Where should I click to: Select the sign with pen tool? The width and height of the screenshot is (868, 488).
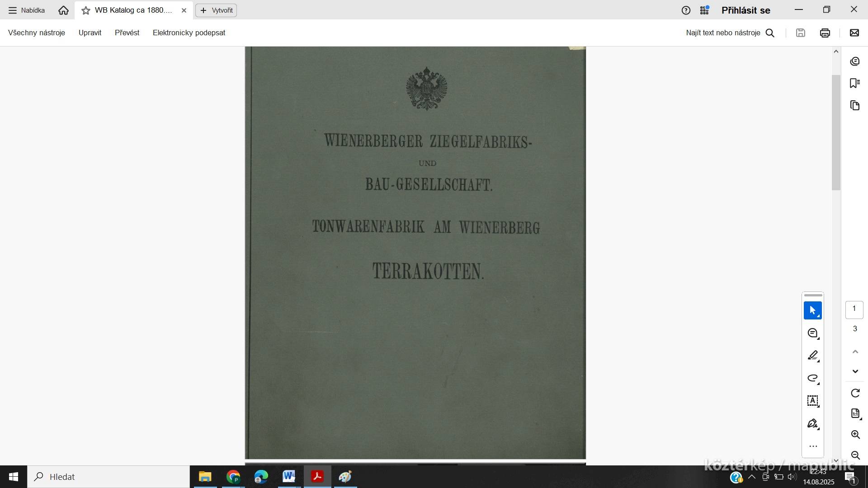pos(813,423)
